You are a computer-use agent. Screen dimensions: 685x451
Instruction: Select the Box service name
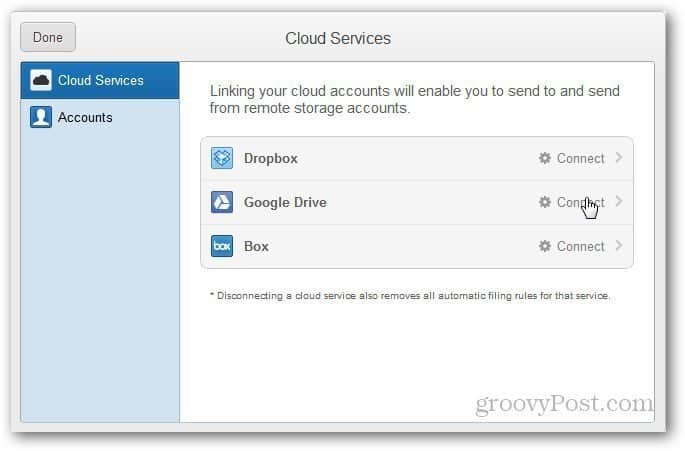256,246
